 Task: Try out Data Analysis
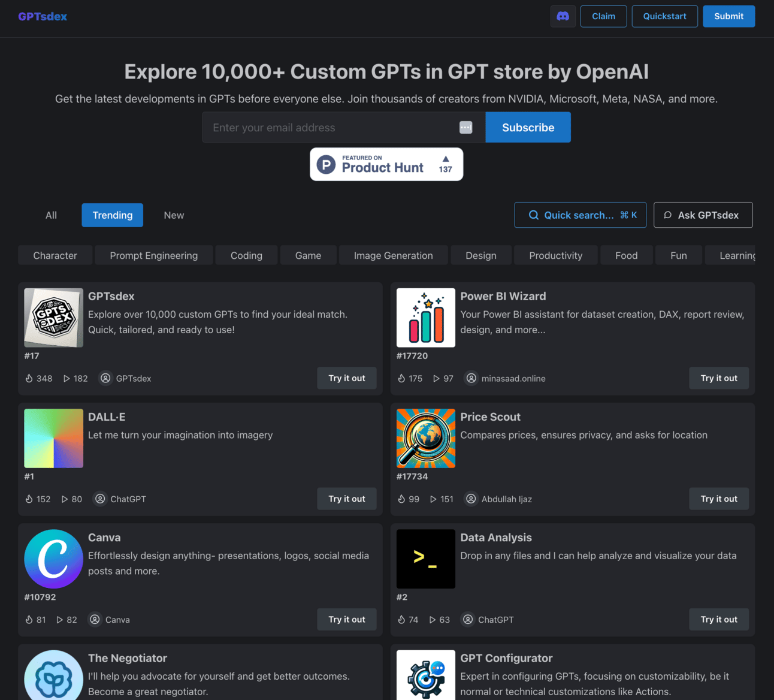tap(719, 619)
